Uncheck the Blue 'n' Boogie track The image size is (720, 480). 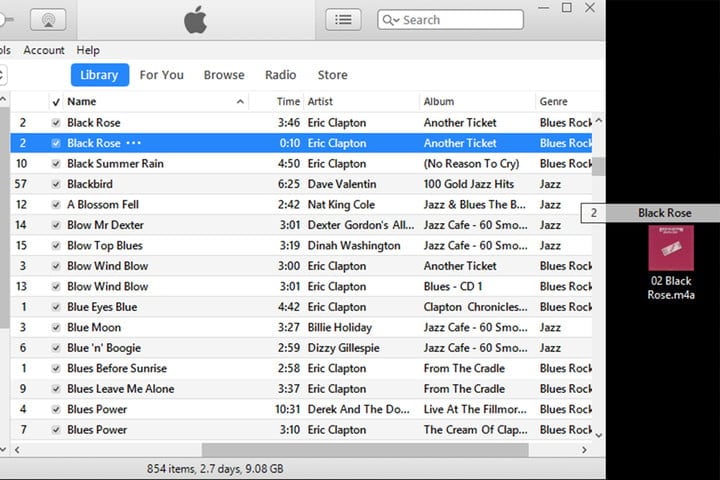(56, 348)
